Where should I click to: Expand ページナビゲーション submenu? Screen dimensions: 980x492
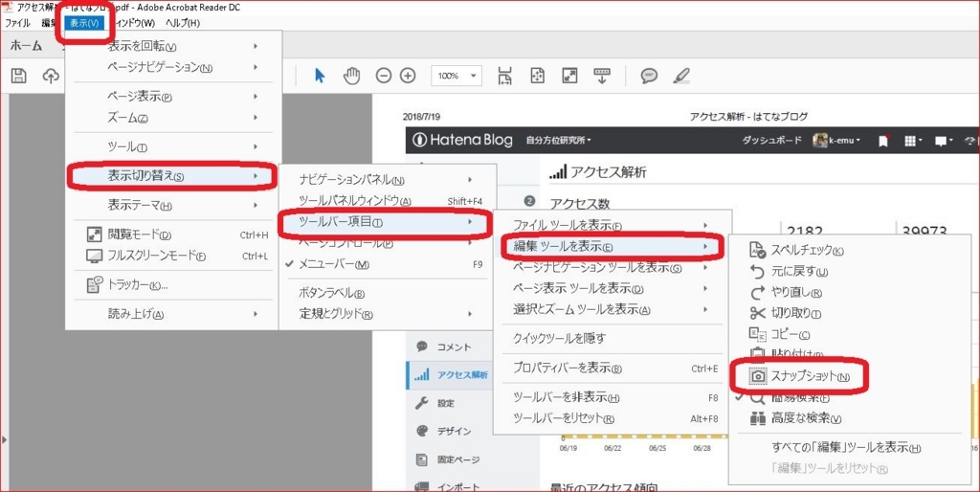[173, 67]
